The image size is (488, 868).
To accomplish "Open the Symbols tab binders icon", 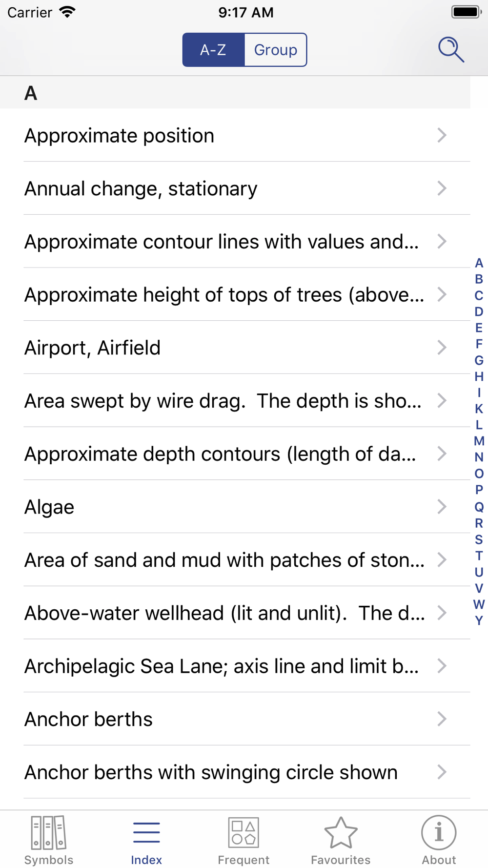I will click(x=48, y=832).
